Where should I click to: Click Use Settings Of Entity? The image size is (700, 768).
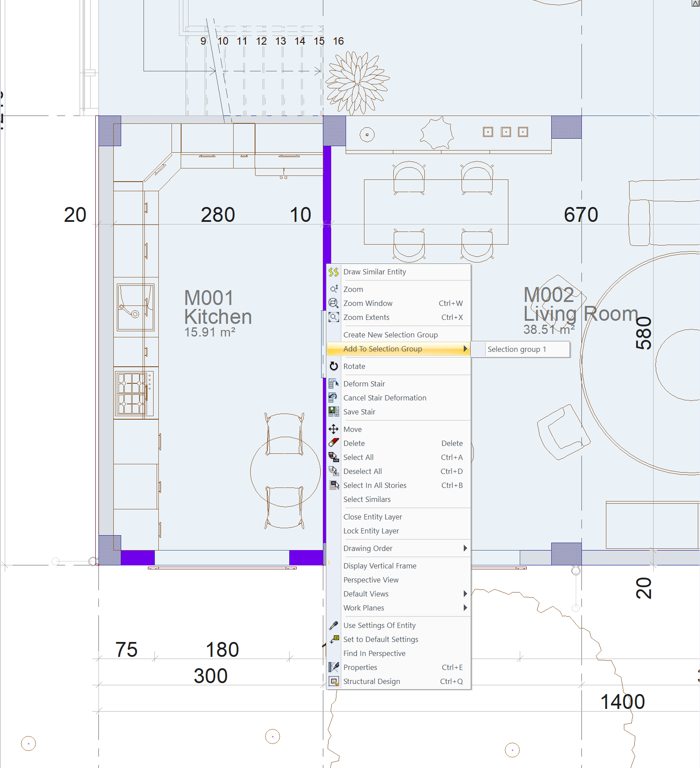pos(399,625)
